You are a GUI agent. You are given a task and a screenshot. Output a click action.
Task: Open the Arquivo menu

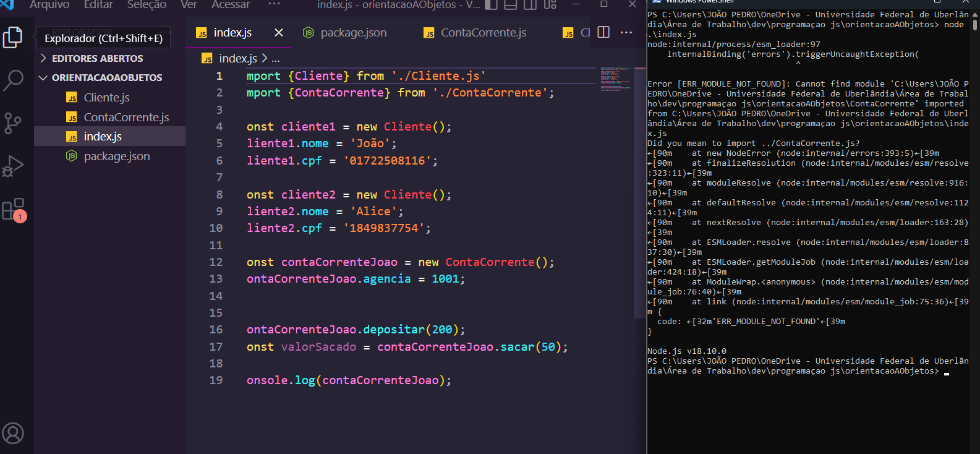click(49, 4)
